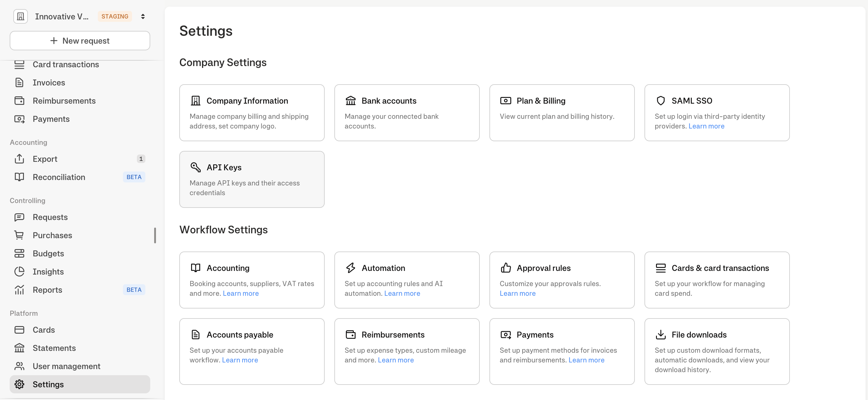The width and height of the screenshot is (868, 400).
Task: Open Invoices via its document icon
Action: click(19, 82)
